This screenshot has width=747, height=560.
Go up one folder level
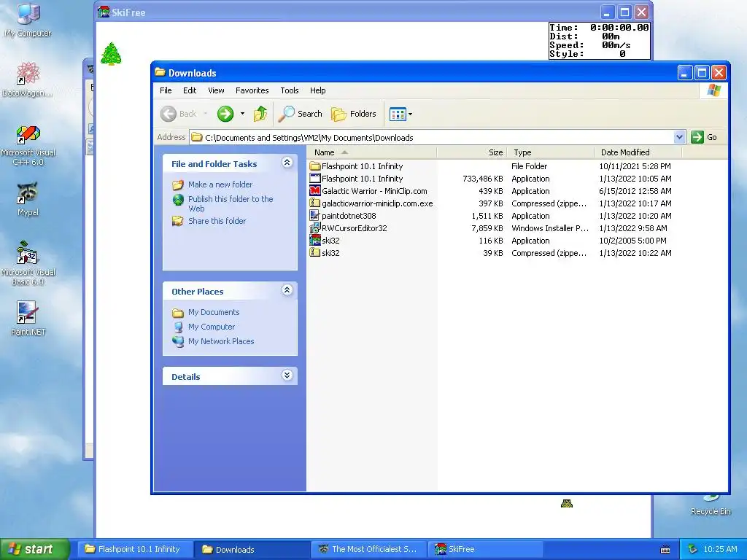(260, 114)
